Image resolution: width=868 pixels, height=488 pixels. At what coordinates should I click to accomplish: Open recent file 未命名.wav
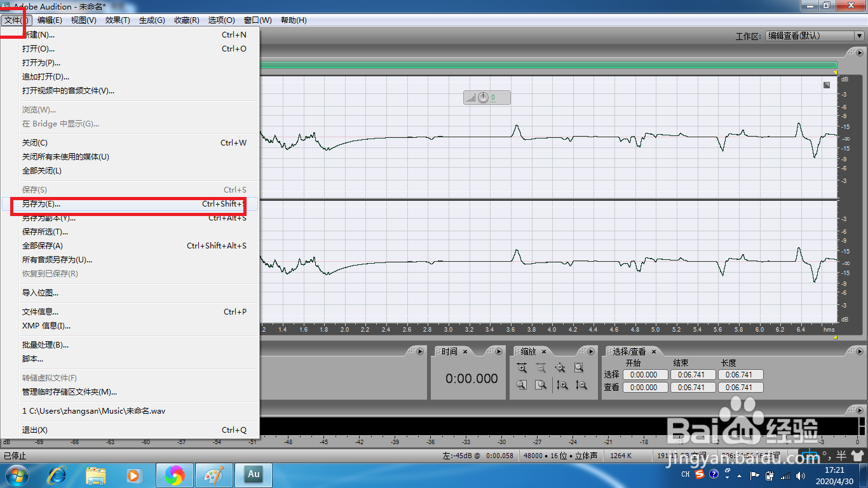click(130, 411)
